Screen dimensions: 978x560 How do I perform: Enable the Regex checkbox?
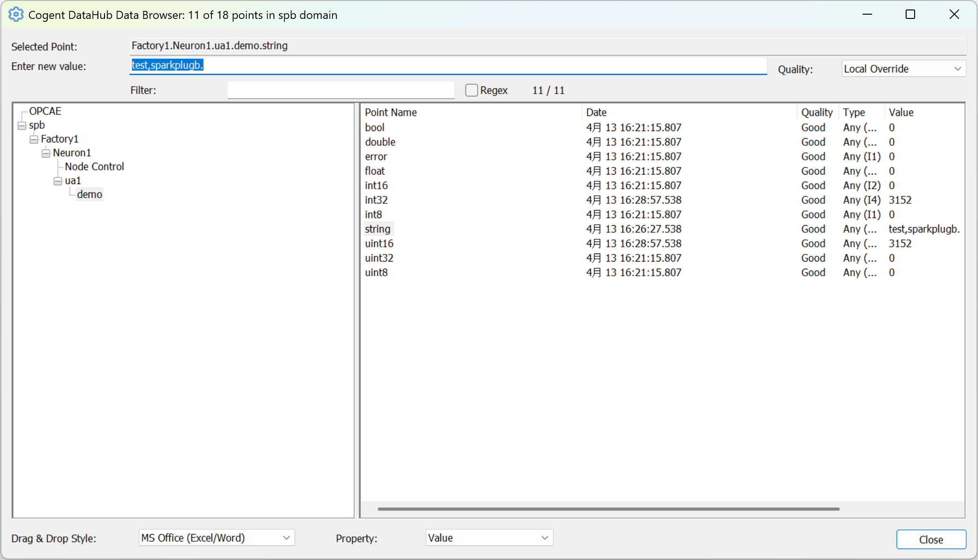[472, 90]
